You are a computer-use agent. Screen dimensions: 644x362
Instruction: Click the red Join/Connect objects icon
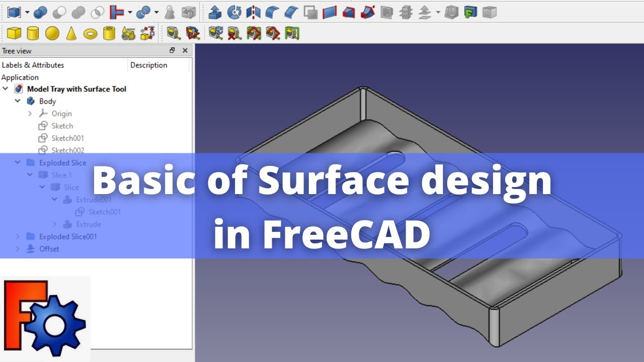click(x=117, y=12)
